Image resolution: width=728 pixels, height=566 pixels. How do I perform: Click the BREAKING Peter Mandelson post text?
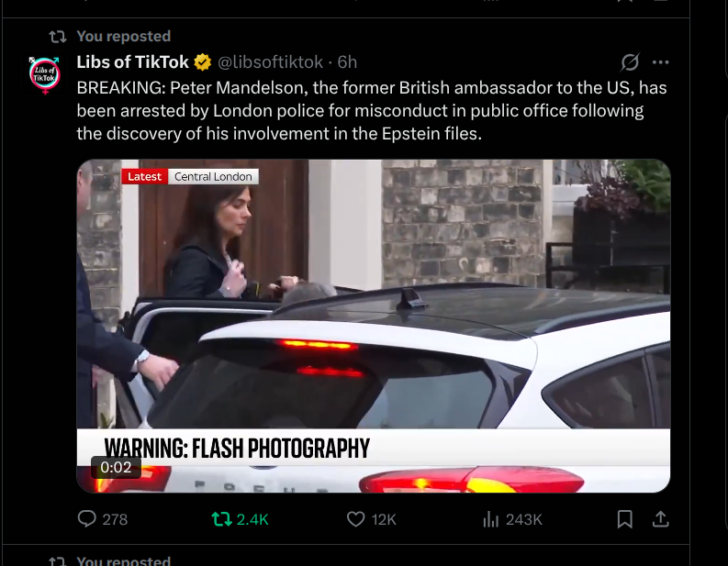click(x=367, y=110)
